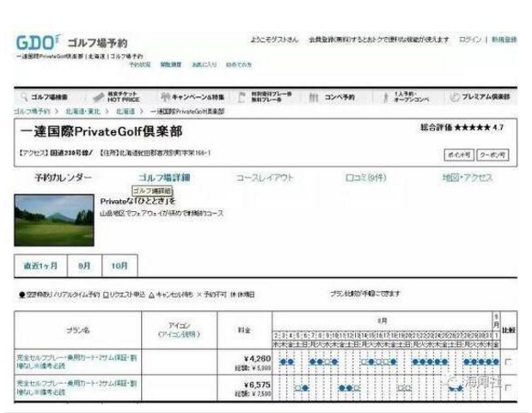
Task: Click the Privateな「ひととき」を headline
Action: click(x=138, y=201)
